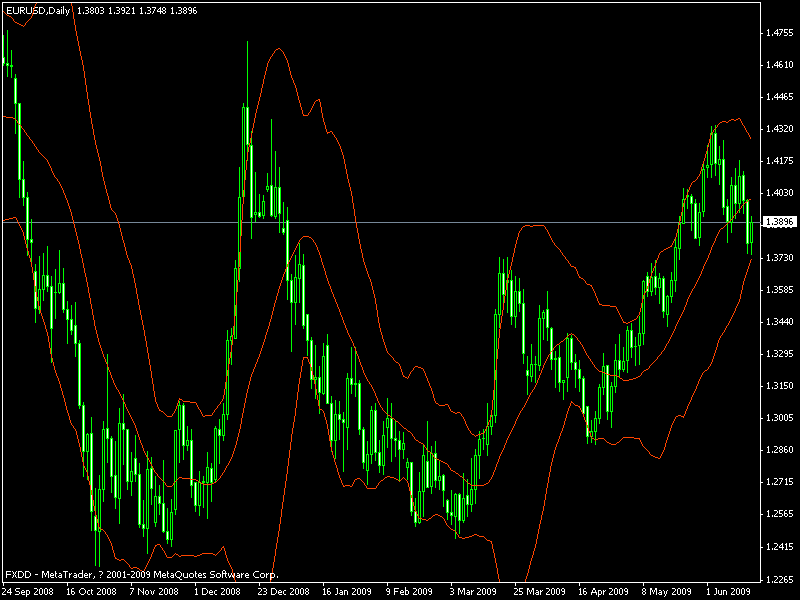The height and width of the screenshot is (600, 800).
Task: Click the 8 May 2009 date label
Action: 666,592
